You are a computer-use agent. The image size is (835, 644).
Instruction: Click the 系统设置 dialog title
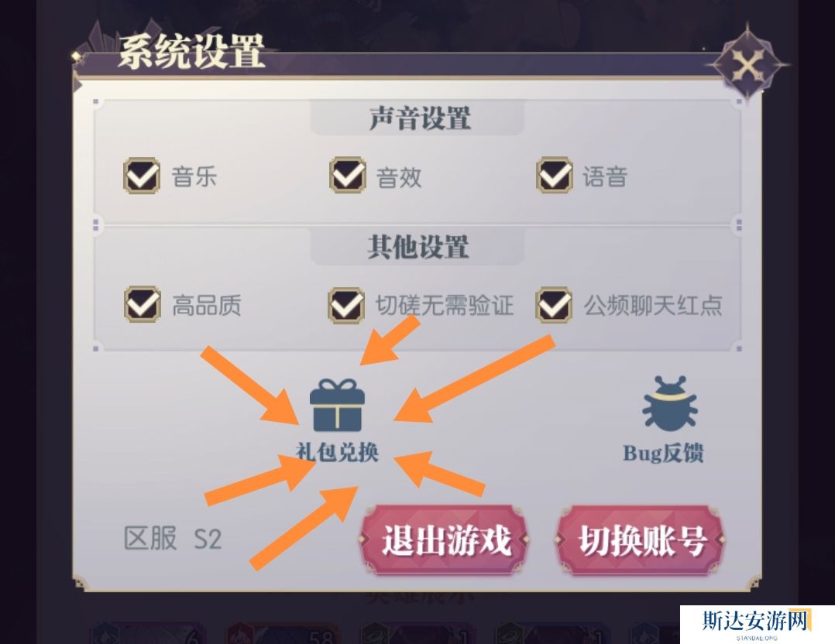[191, 52]
